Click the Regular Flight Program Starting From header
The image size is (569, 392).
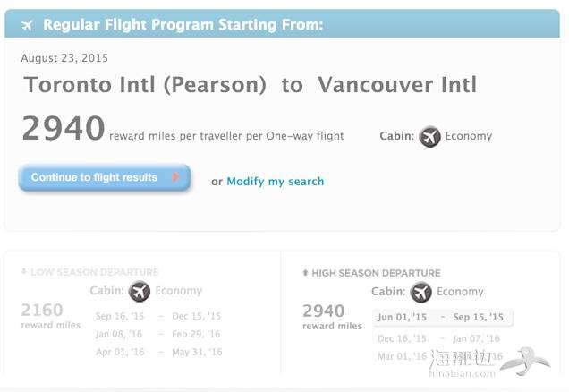coord(183,25)
